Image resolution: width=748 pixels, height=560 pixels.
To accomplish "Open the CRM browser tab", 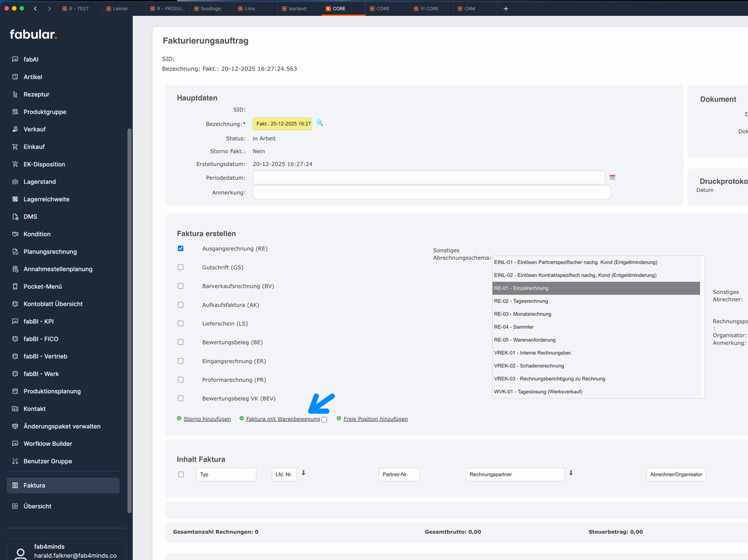I will click(x=472, y=8).
